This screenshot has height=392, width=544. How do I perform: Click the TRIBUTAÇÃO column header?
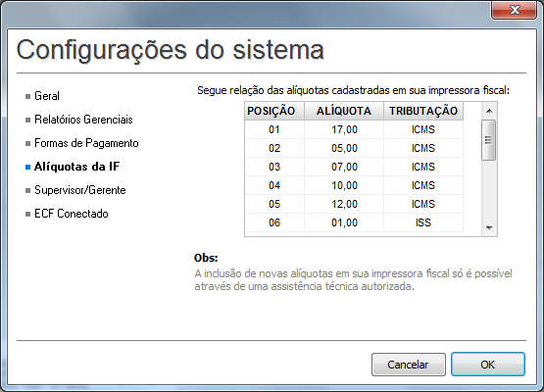tap(423, 111)
